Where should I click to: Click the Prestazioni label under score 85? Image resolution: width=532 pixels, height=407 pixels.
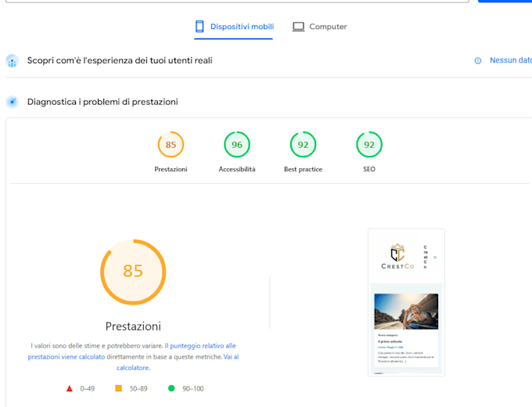coord(171,169)
